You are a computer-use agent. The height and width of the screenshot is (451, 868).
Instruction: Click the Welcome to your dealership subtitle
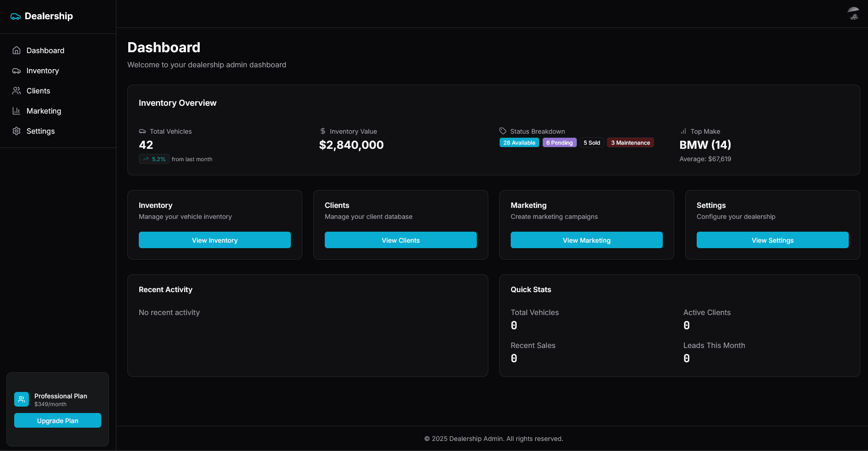[207, 65]
